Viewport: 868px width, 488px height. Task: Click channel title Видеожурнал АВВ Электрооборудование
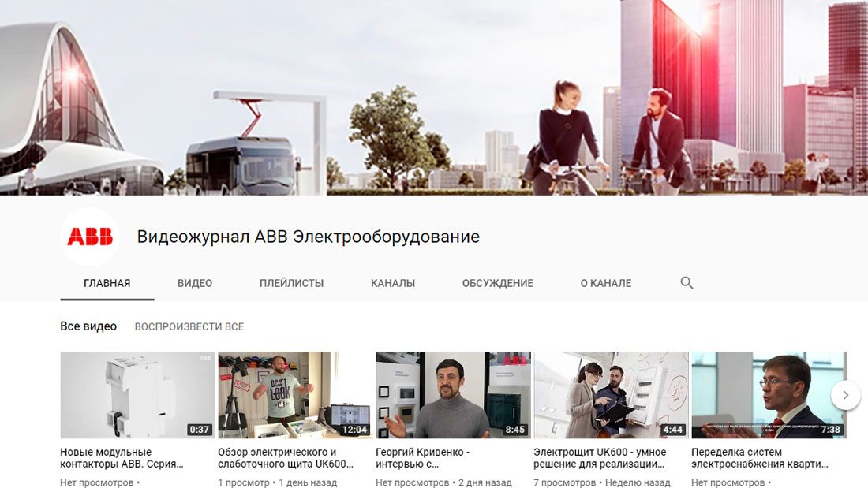click(x=309, y=237)
